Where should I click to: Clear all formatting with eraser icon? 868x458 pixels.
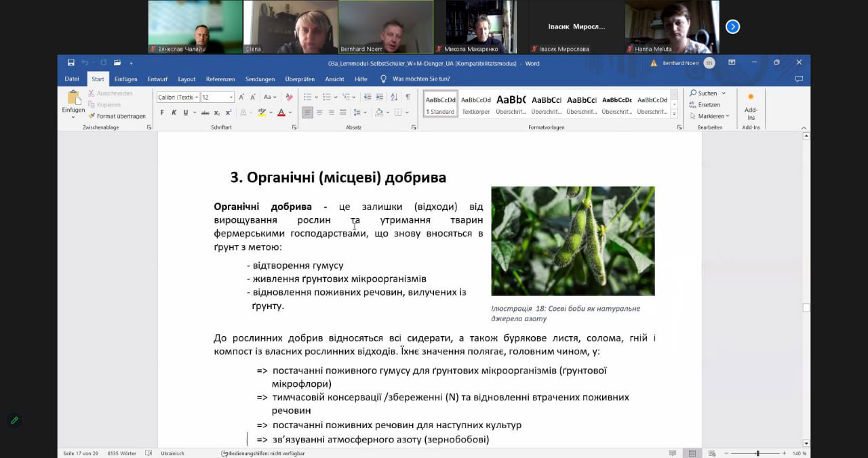pos(290,97)
